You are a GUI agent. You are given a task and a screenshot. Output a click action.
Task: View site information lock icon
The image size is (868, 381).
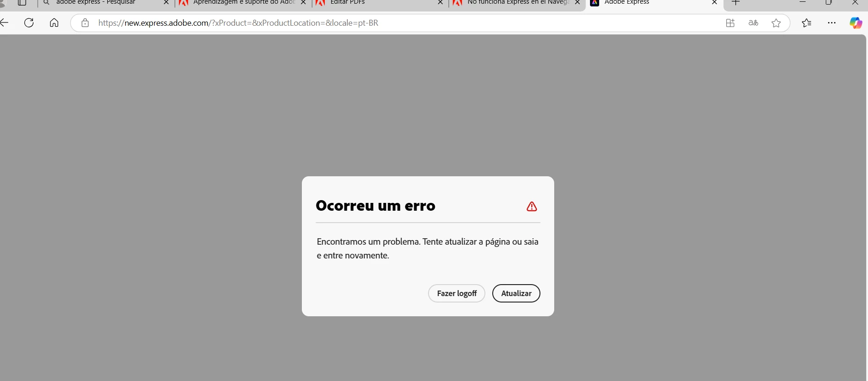click(85, 23)
